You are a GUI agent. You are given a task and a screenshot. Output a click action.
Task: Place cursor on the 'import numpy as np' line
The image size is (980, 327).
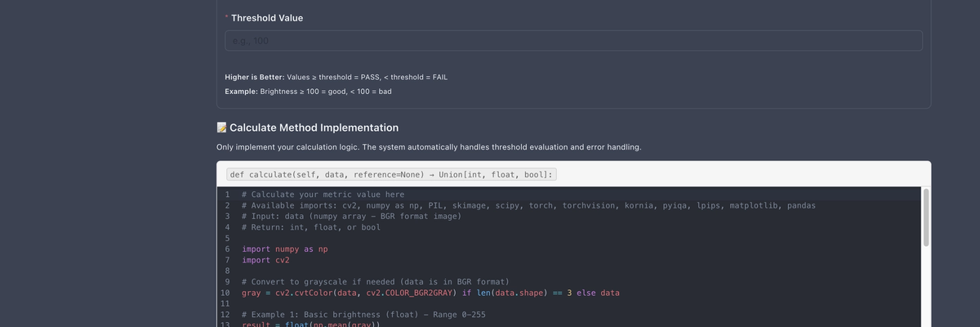pos(285,249)
